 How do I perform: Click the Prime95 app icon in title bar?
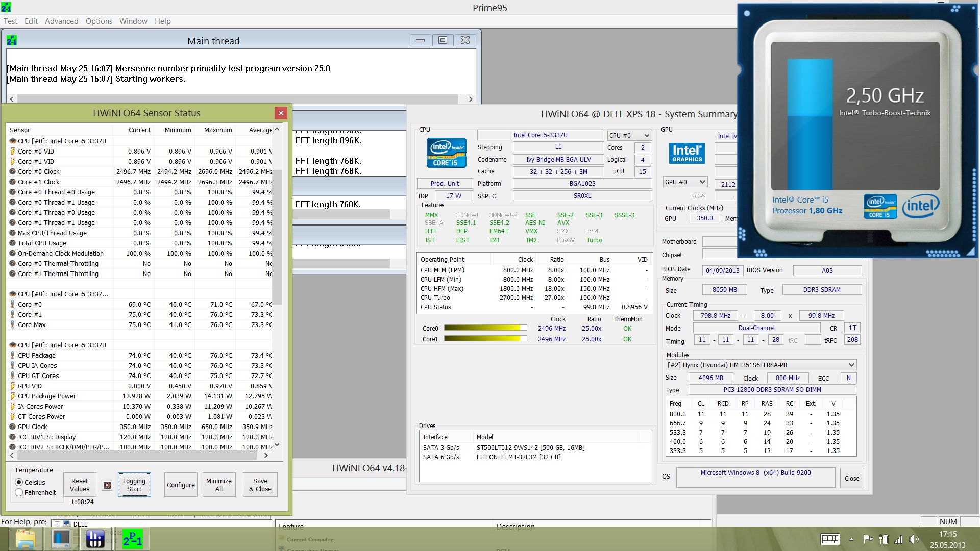pyautogui.click(x=6, y=7)
